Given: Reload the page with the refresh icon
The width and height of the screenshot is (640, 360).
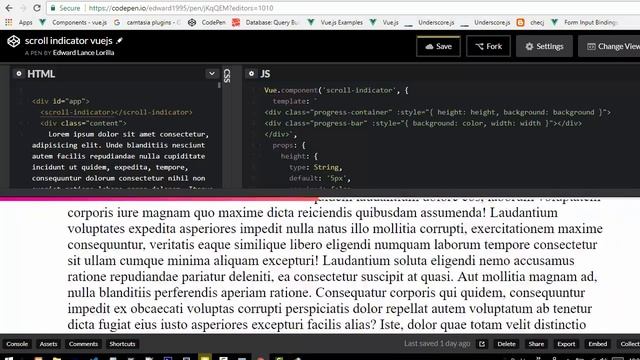Looking at the screenshot, I should click(37, 8).
